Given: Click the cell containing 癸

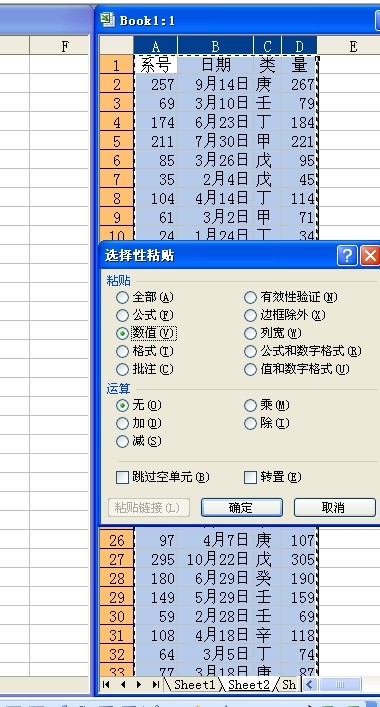Looking at the screenshot, I should pyautogui.click(x=267, y=578).
